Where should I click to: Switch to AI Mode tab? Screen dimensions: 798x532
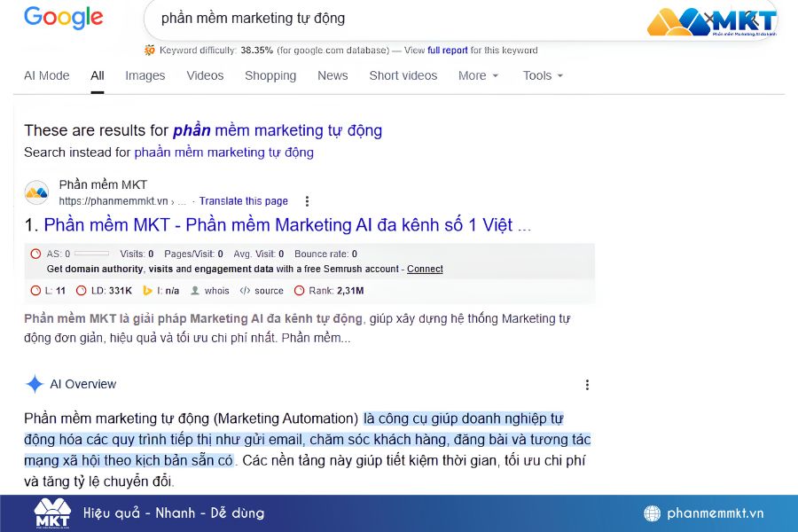[x=47, y=75]
